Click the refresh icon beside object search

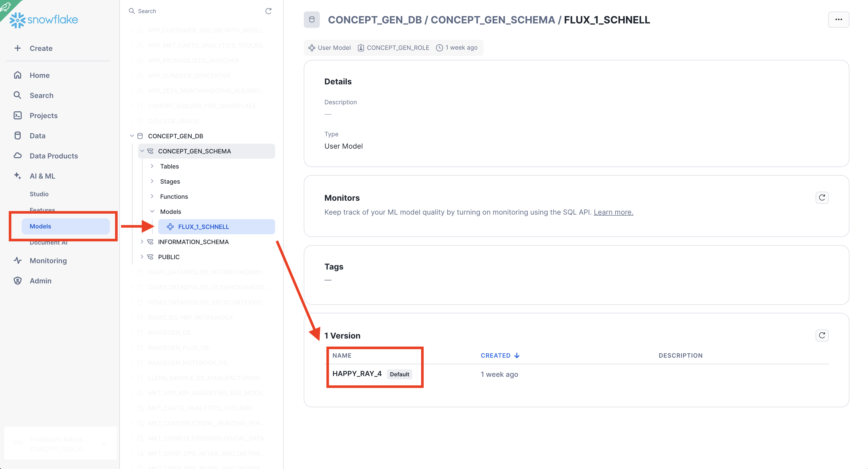[x=268, y=11]
